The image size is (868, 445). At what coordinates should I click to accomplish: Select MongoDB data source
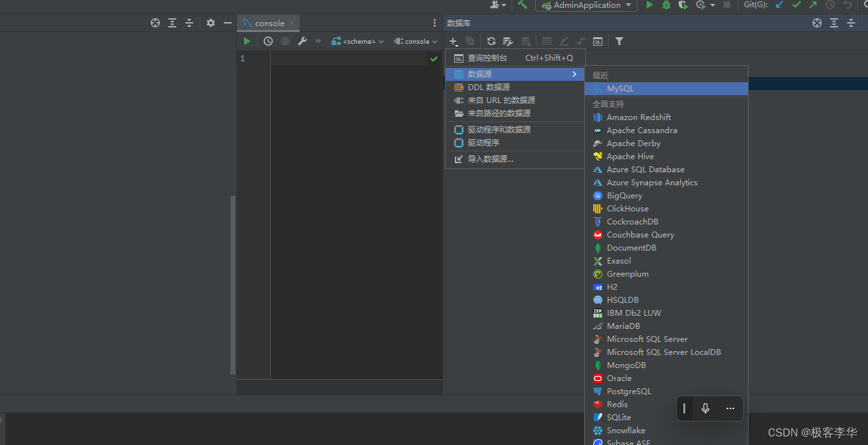[x=666, y=365]
